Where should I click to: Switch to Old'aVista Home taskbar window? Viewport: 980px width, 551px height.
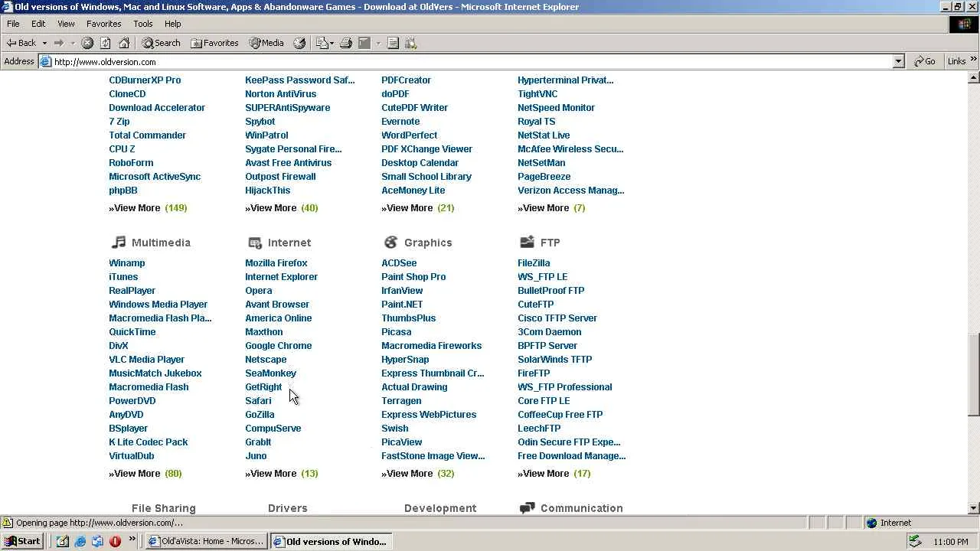[206, 541]
